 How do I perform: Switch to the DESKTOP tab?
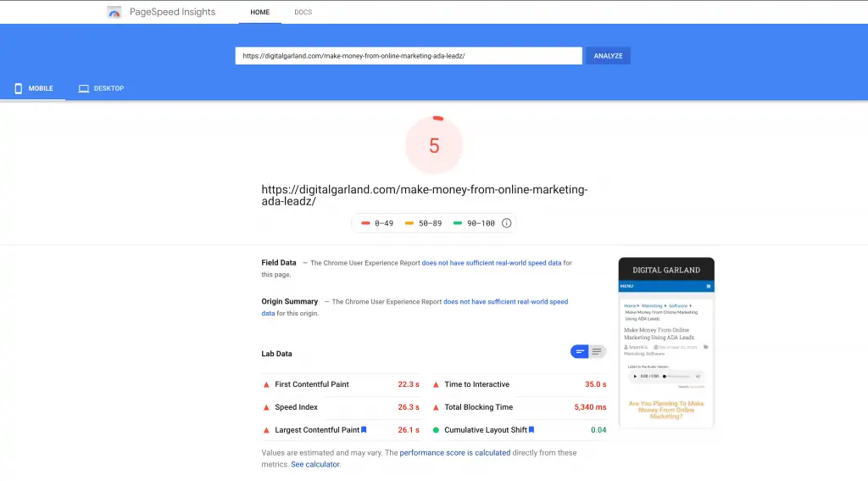click(x=101, y=89)
